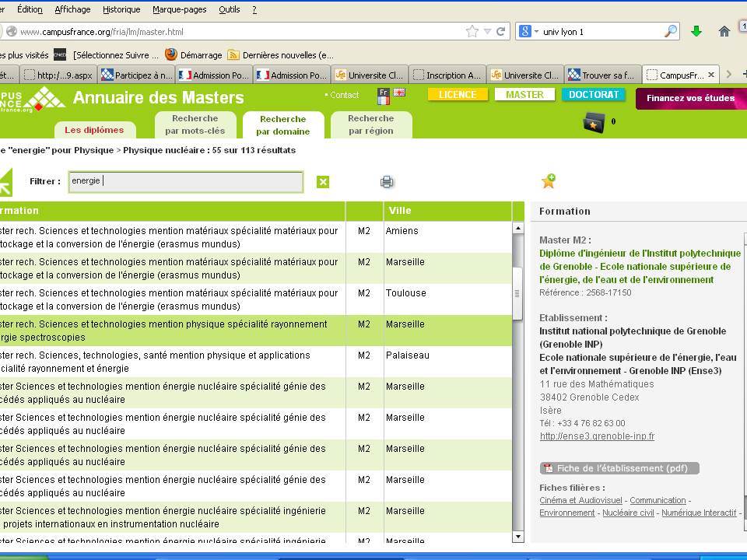
Task: Click the results list scrollbar thumb
Action: pos(518,293)
